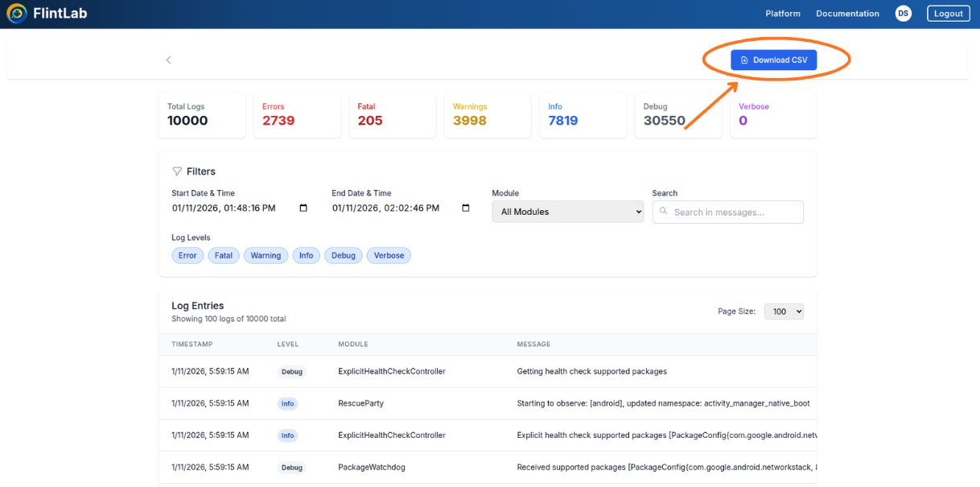Open the Platform menu item

tap(783, 14)
